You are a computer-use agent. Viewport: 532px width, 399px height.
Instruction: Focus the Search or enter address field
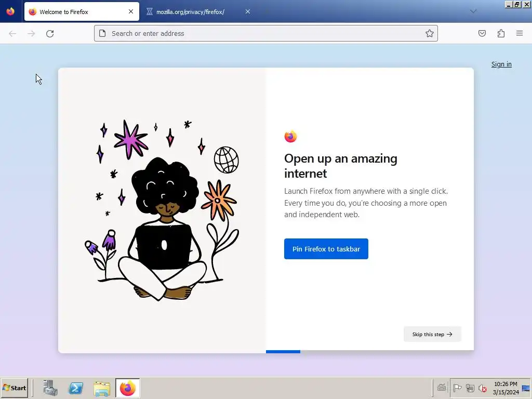pyautogui.click(x=266, y=33)
